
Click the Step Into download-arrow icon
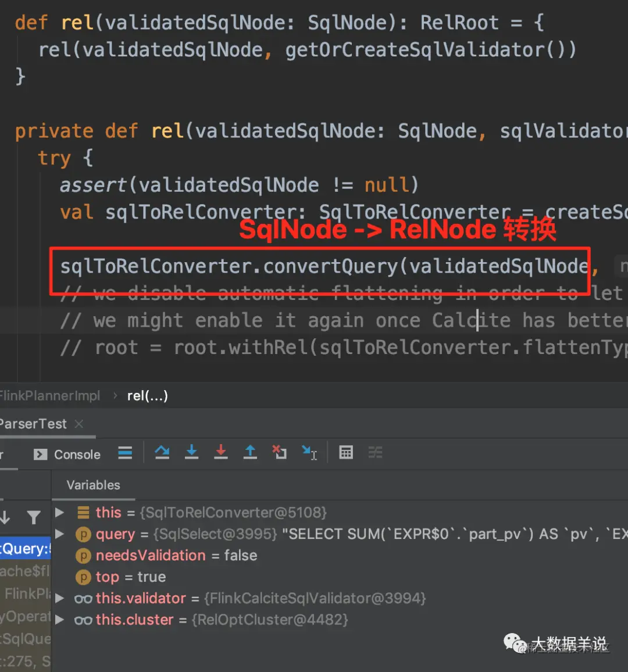tap(191, 453)
